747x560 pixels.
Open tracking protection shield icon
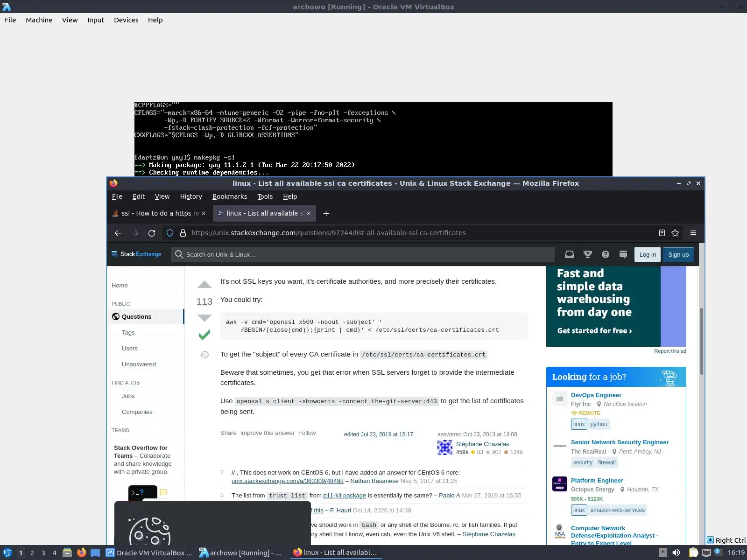(x=170, y=233)
